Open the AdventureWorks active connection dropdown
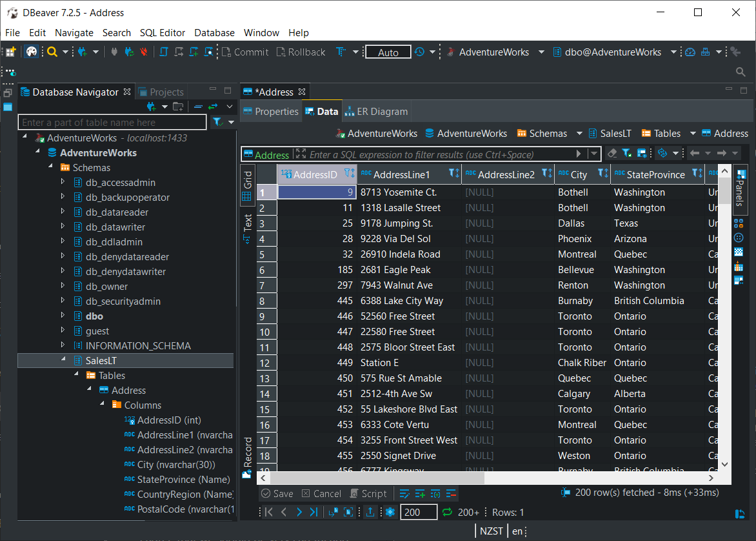Image resolution: width=756 pixels, height=541 pixels. pos(541,52)
